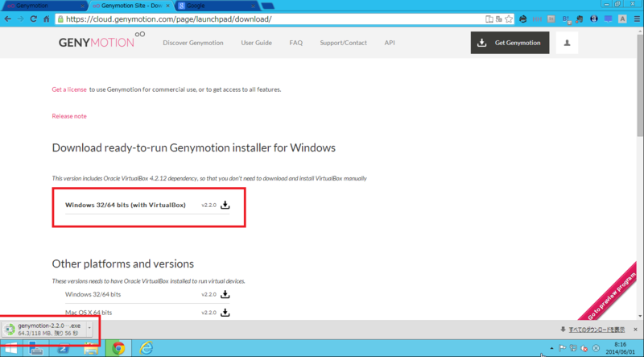Expand the download item options arrow
The height and width of the screenshot is (357, 644).
point(89,329)
